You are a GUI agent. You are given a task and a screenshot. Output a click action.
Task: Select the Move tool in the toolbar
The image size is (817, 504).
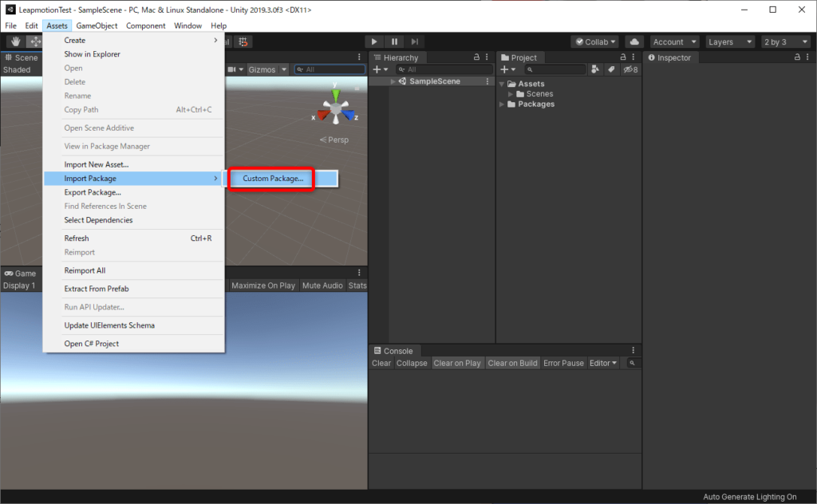coord(35,41)
